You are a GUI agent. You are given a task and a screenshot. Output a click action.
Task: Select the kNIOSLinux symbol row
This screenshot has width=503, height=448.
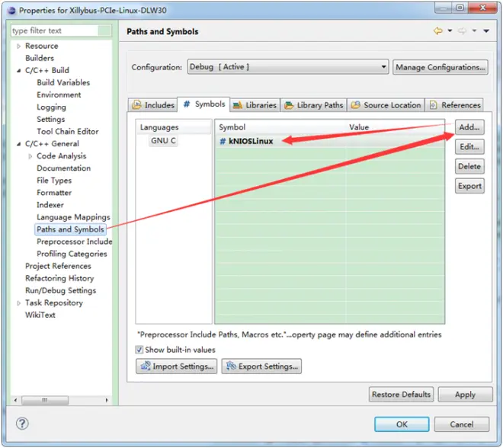329,142
